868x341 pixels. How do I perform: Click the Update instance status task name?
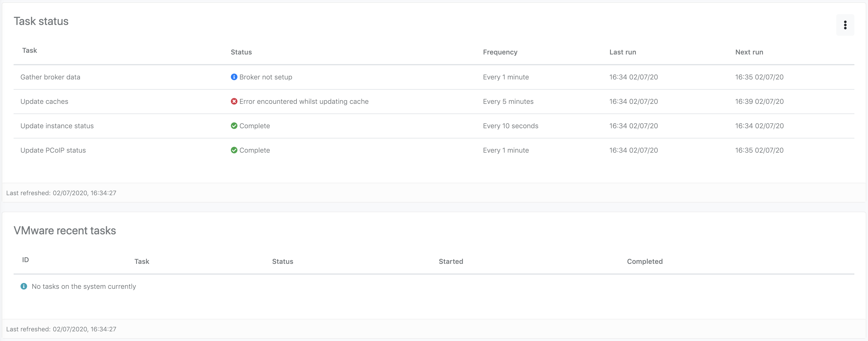[x=57, y=126]
